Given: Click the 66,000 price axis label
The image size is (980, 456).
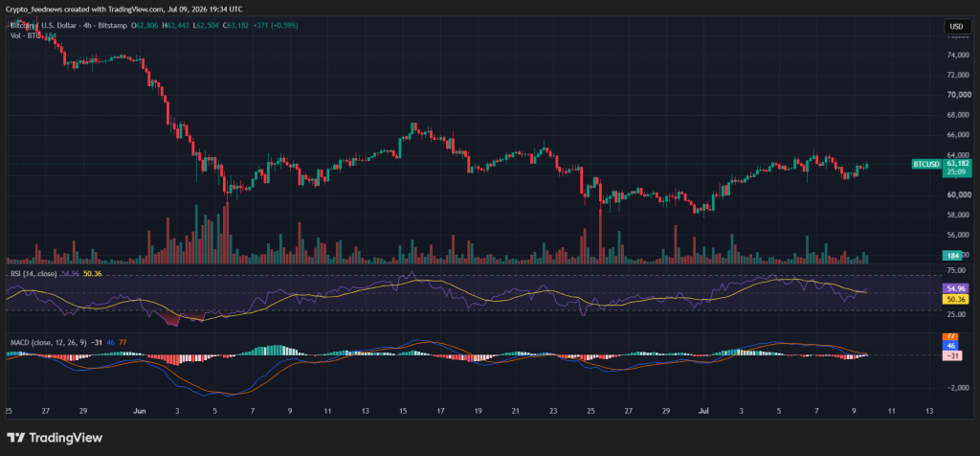Looking at the screenshot, I should tap(958, 135).
